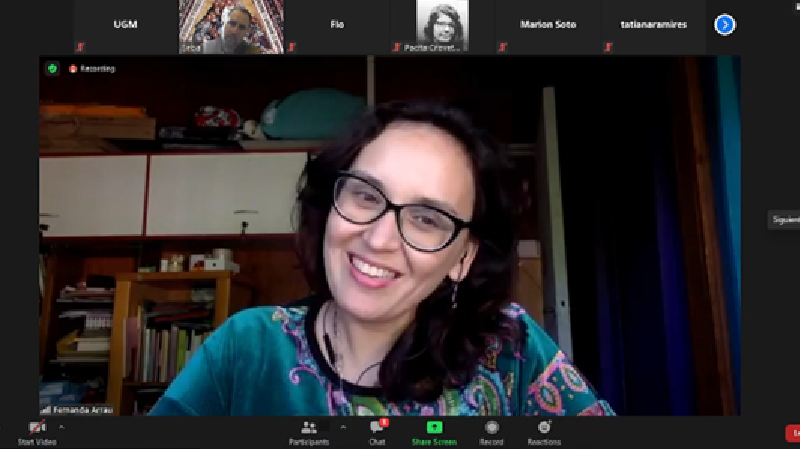Click muted mic icon on Flo tile

pyautogui.click(x=291, y=47)
